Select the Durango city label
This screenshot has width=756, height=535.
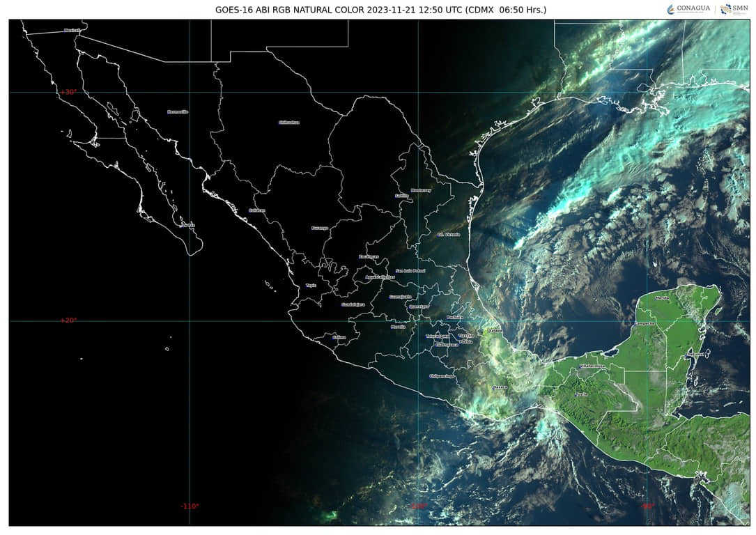point(319,228)
